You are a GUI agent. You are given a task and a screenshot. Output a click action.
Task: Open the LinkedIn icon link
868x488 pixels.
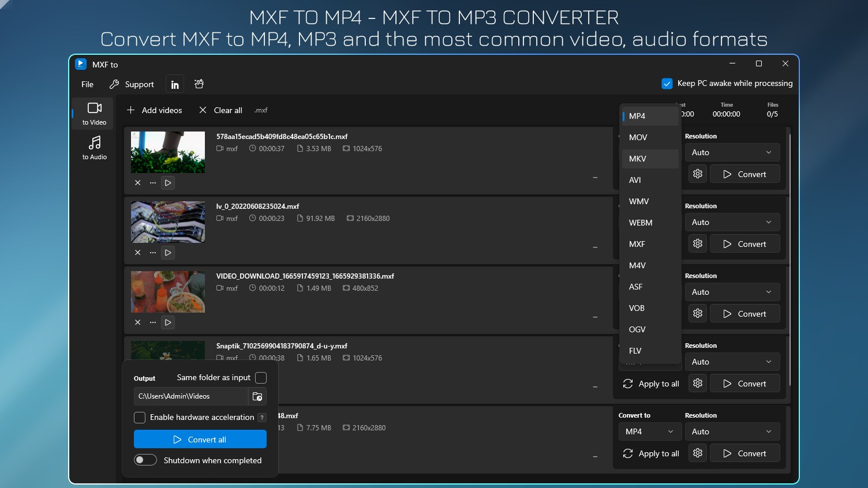click(175, 84)
